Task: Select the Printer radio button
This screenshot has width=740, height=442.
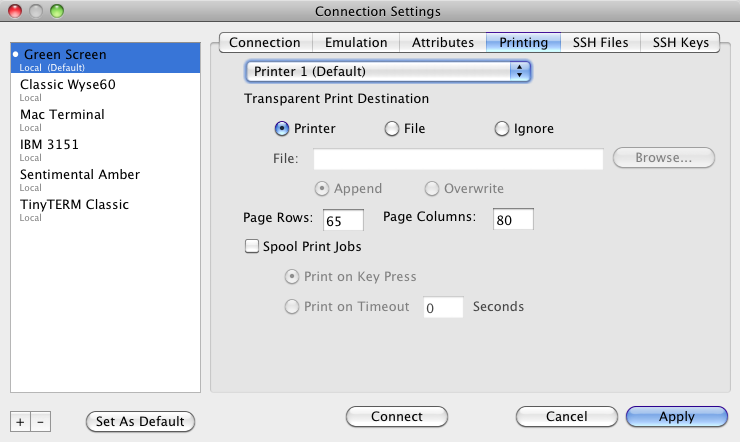Action: coord(283,129)
